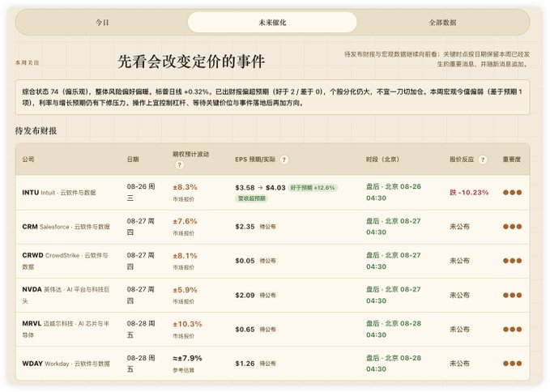Click the $1.26 EPS estimate
Screen dimensions: 550x392
[x=245, y=364]
